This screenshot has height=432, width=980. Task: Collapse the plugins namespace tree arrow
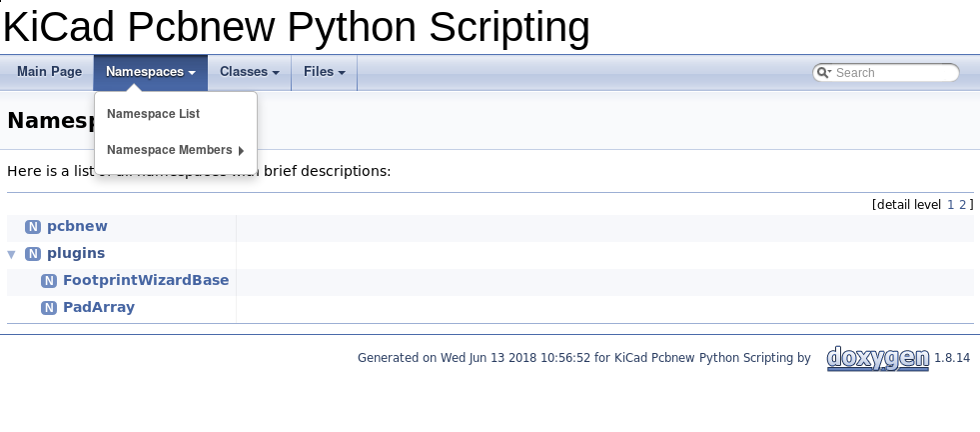[x=12, y=254]
